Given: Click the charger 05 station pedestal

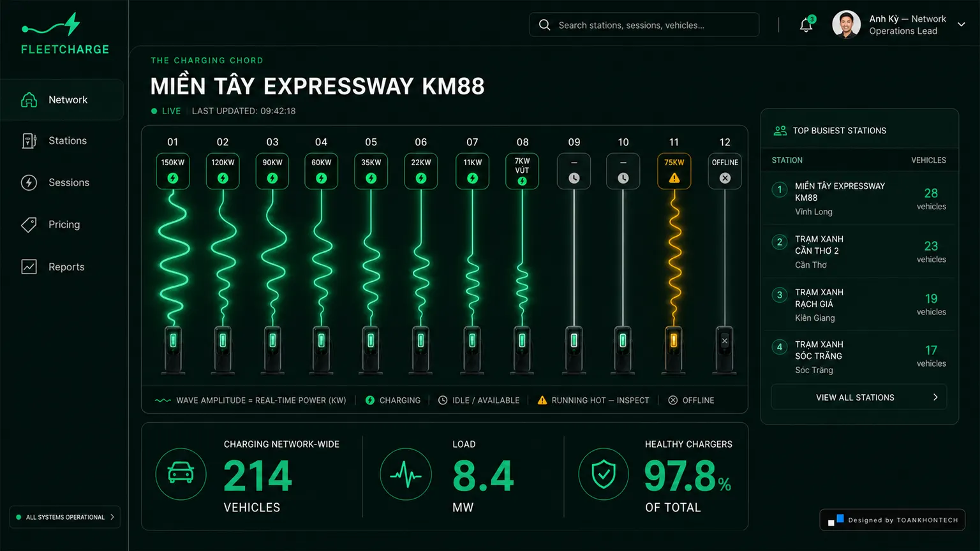Looking at the screenshot, I should pos(371,349).
